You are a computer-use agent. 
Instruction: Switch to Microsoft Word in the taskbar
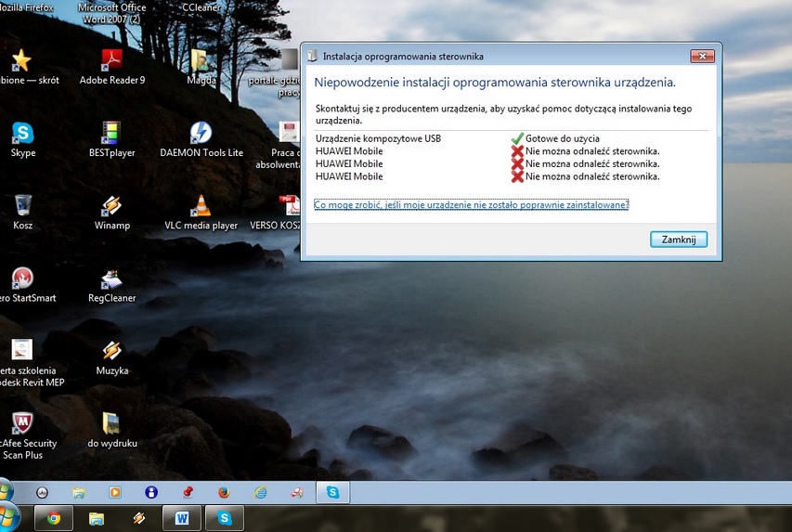181,518
